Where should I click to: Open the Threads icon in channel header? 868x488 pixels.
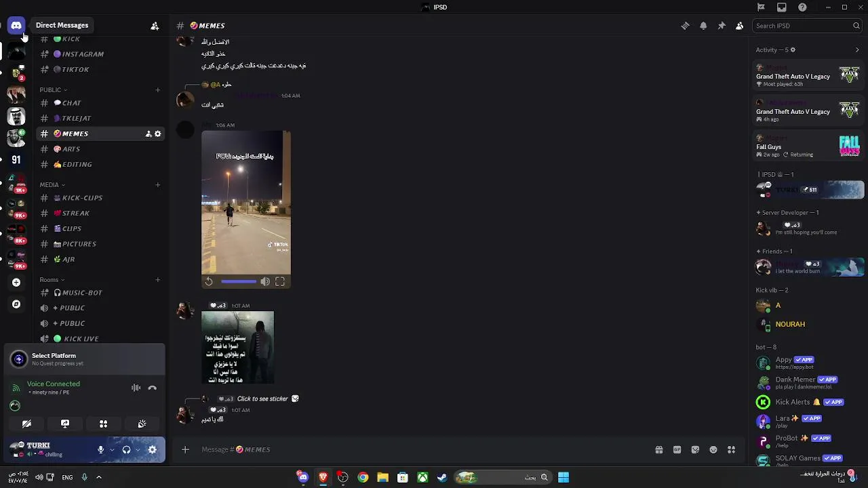(x=685, y=26)
